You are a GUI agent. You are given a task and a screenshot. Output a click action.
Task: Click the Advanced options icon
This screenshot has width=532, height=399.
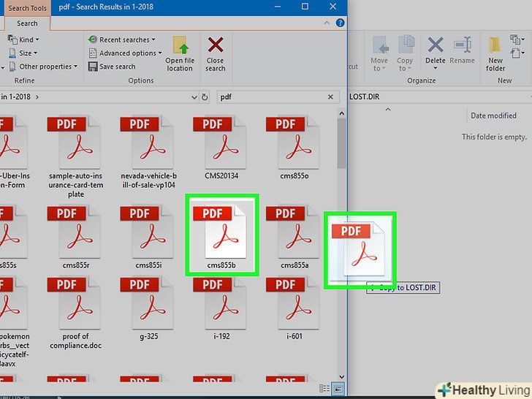point(93,53)
